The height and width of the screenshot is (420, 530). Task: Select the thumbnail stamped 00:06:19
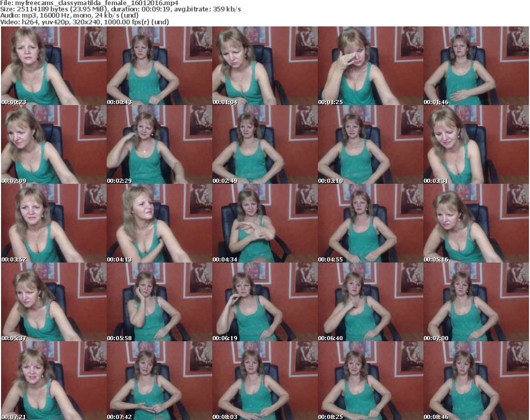coord(264,302)
